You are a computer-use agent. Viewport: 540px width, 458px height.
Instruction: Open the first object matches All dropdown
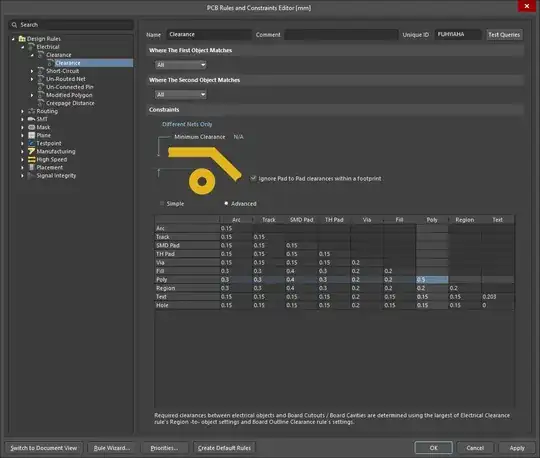[x=181, y=65]
